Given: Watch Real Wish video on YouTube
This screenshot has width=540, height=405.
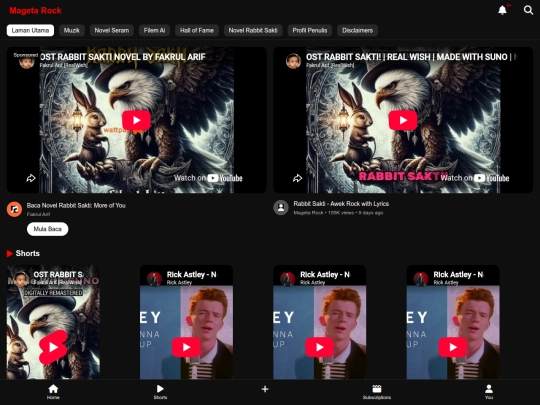Looking at the screenshot, I should tap(475, 178).
